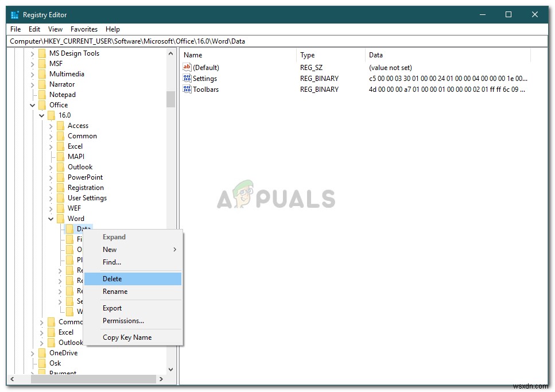This screenshot has height=392, width=555.
Task: Click the MS Design Tools folder icon
Action: coord(42,53)
